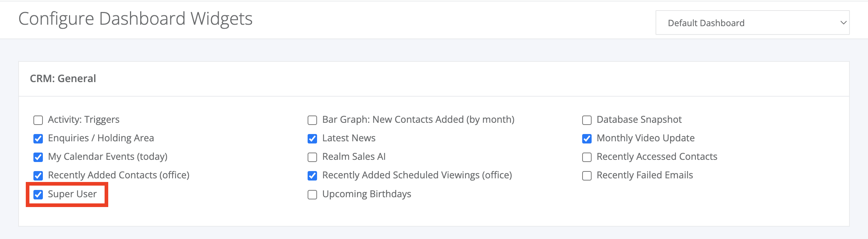Click the Super User label text

72,194
